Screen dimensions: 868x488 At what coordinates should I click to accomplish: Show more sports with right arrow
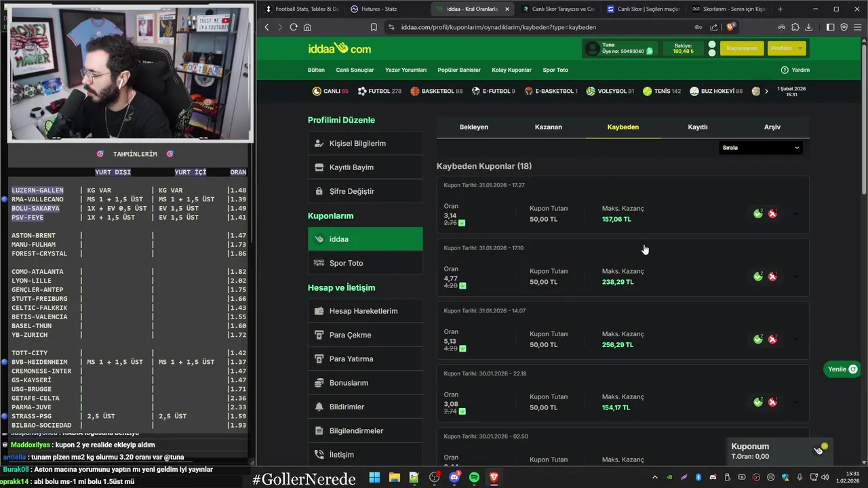(x=766, y=91)
